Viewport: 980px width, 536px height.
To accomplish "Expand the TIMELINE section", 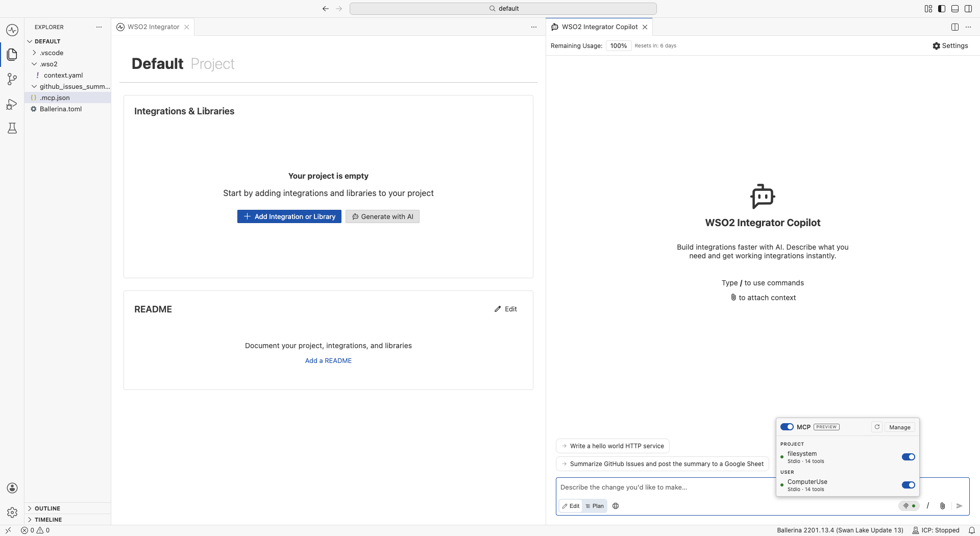I will click(x=68, y=520).
